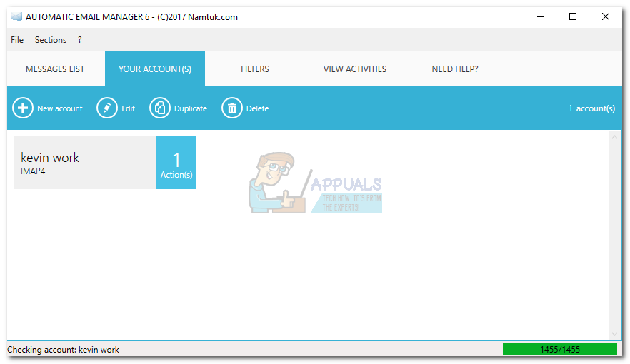Open the question mark help menu
This screenshot has height=364, width=630.
(79, 40)
